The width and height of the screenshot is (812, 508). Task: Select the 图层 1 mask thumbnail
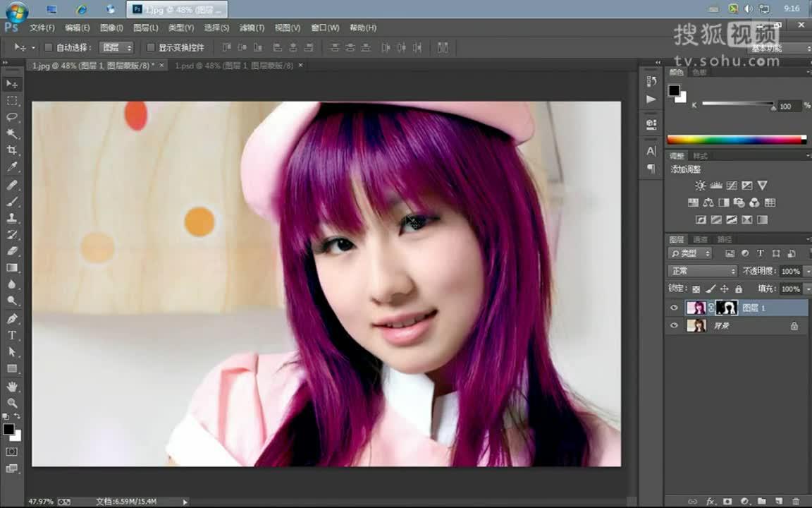[x=727, y=307]
